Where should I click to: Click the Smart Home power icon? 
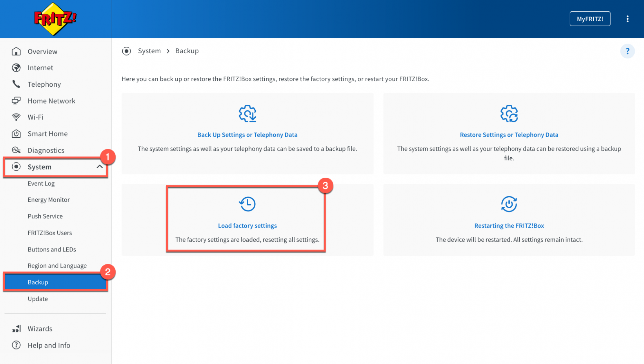click(x=16, y=133)
